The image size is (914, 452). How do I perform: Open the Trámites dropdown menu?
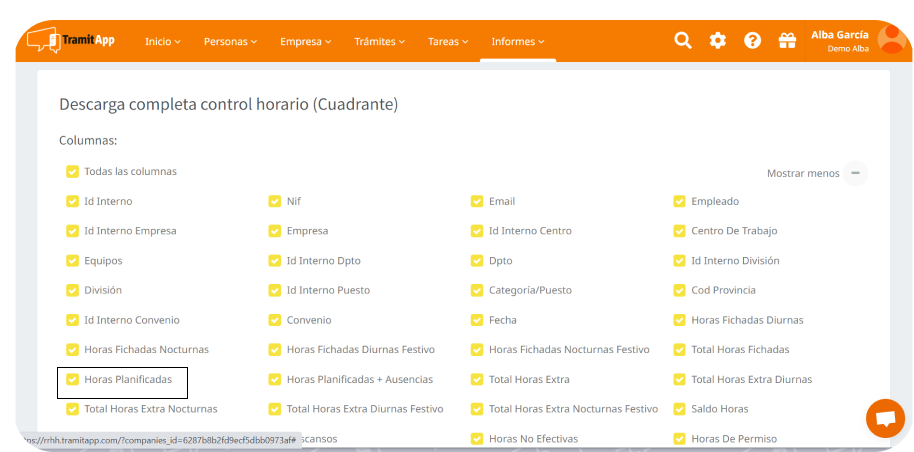coord(380,42)
